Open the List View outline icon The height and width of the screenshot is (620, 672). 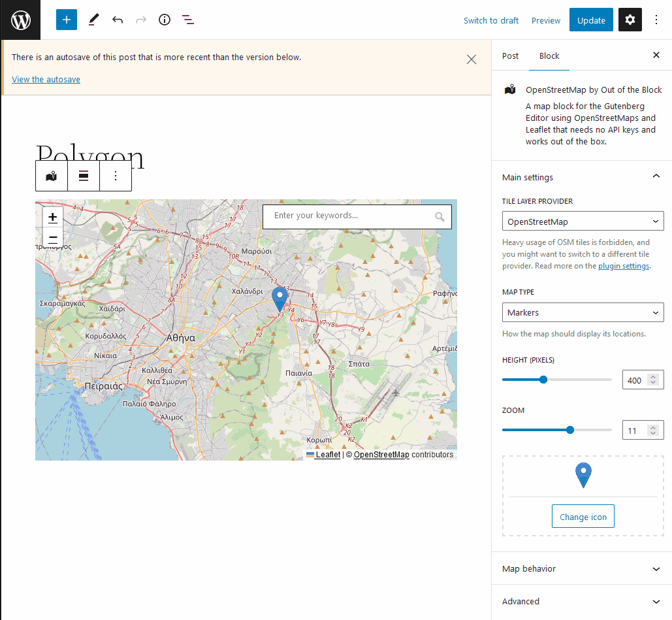coord(187,20)
